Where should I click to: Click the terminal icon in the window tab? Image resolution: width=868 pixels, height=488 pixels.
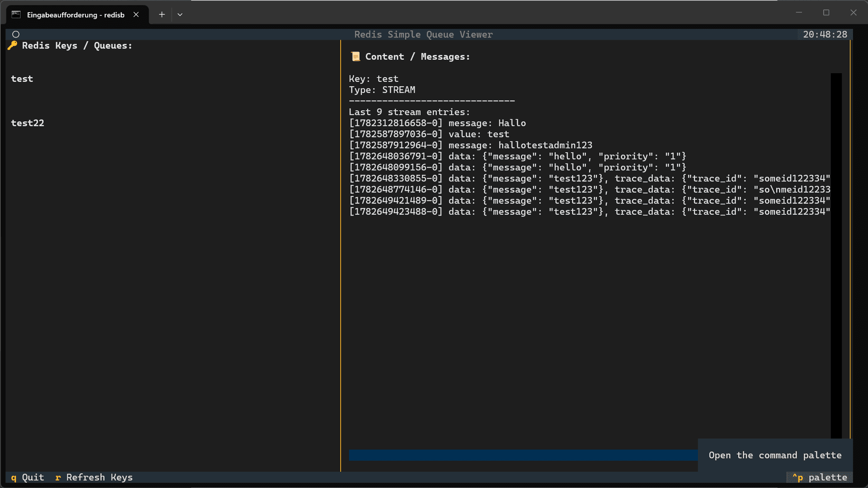tap(16, 14)
